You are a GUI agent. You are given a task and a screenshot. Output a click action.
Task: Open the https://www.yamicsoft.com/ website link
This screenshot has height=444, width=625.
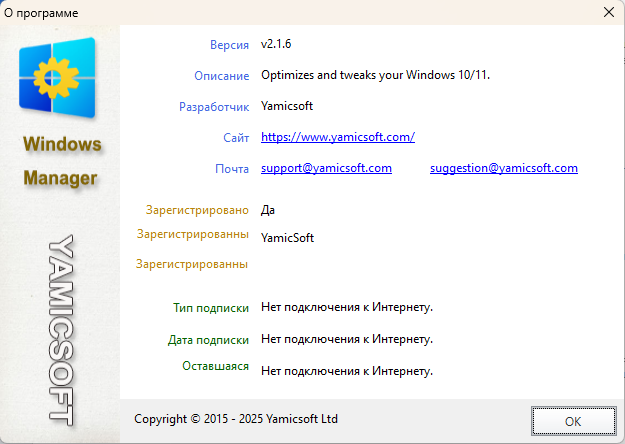tap(337, 137)
